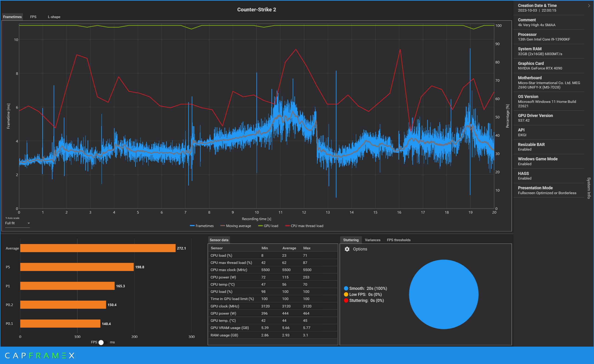
Task: Select the CPU load (%) row
Action: 273,255
